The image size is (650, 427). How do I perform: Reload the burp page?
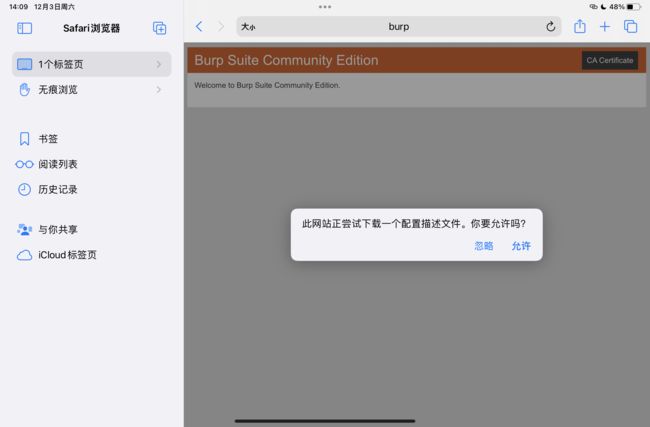pyautogui.click(x=551, y=27)
